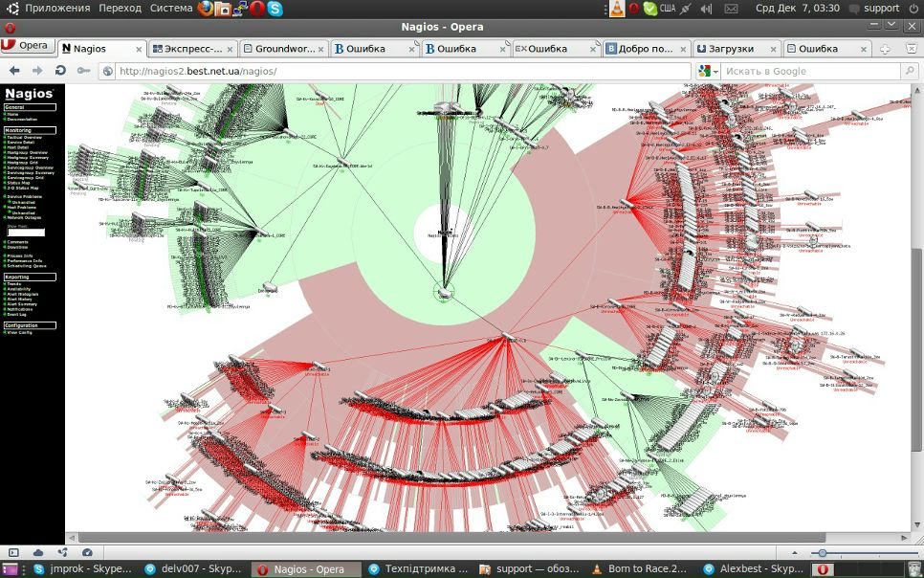Click the Opera Turbo icon in status bar
Image resolution: width=924 pixels, height=578 pixels.
pos(87,552)
